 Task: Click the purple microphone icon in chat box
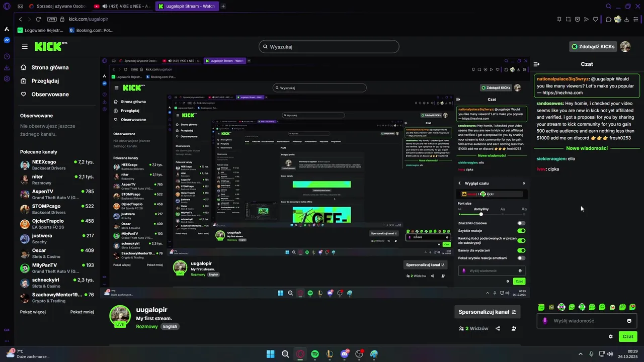coord(545,321)
